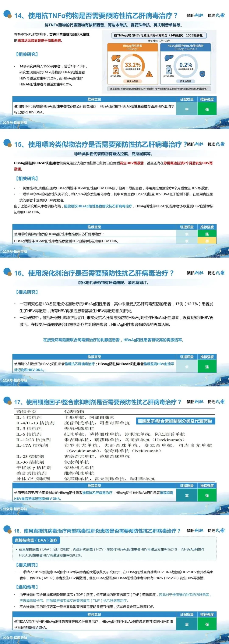Image resolution: width=229 pixels, height=644 pixels.
Task: Click red text '发生HBV再激活' in section 15
Action: 132,163
